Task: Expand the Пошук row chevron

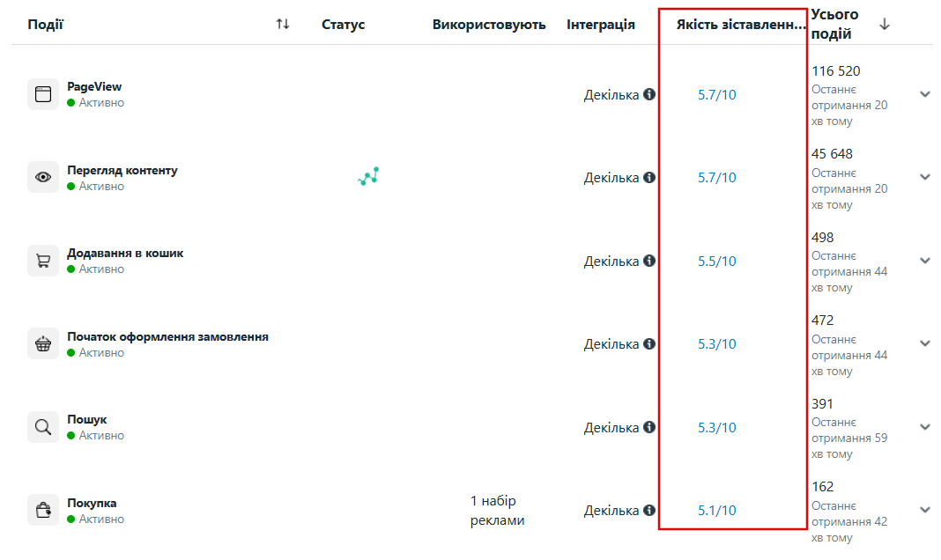Action: 925,427
